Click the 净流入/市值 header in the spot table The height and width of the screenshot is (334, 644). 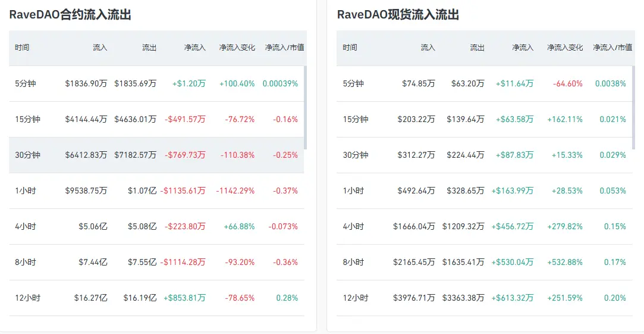612,48
